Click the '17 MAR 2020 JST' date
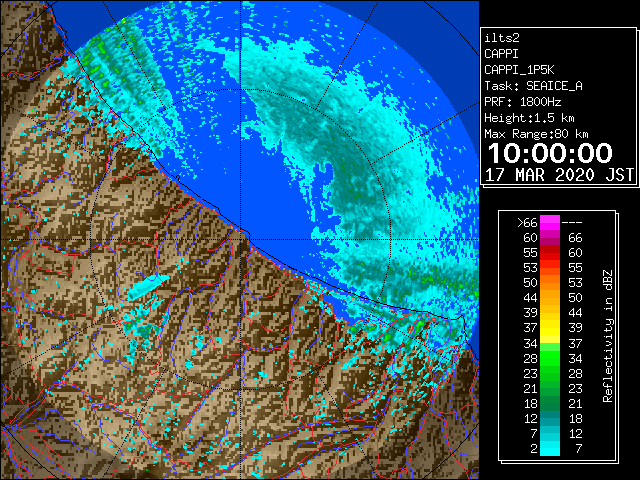 tap(559, 175)
